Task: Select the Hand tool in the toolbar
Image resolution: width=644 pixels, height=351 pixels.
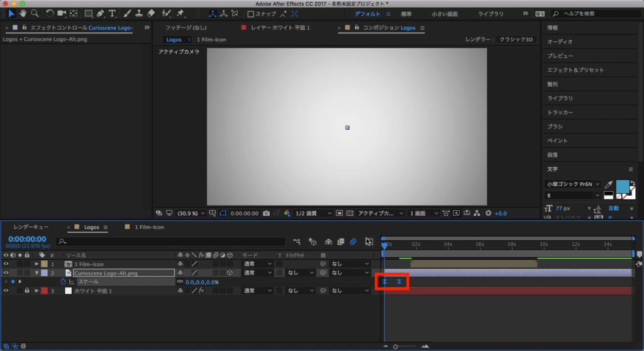Action: coord(23,13)
